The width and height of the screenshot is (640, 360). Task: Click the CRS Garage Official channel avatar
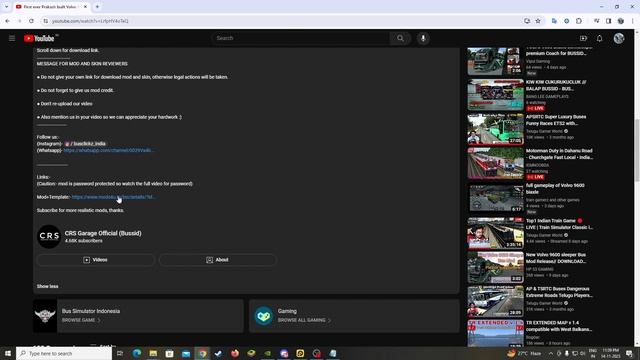click(x=49, y=236)
